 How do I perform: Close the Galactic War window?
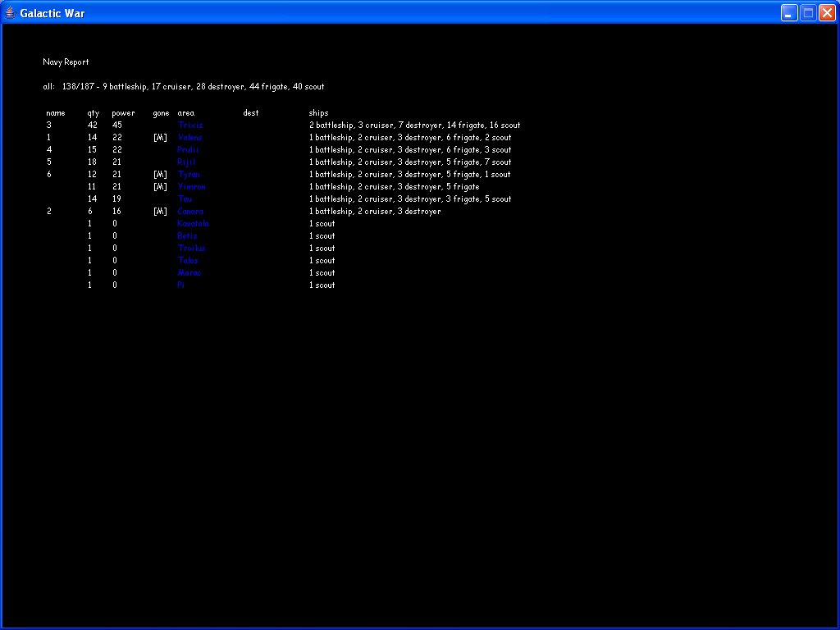click(827, 13)
